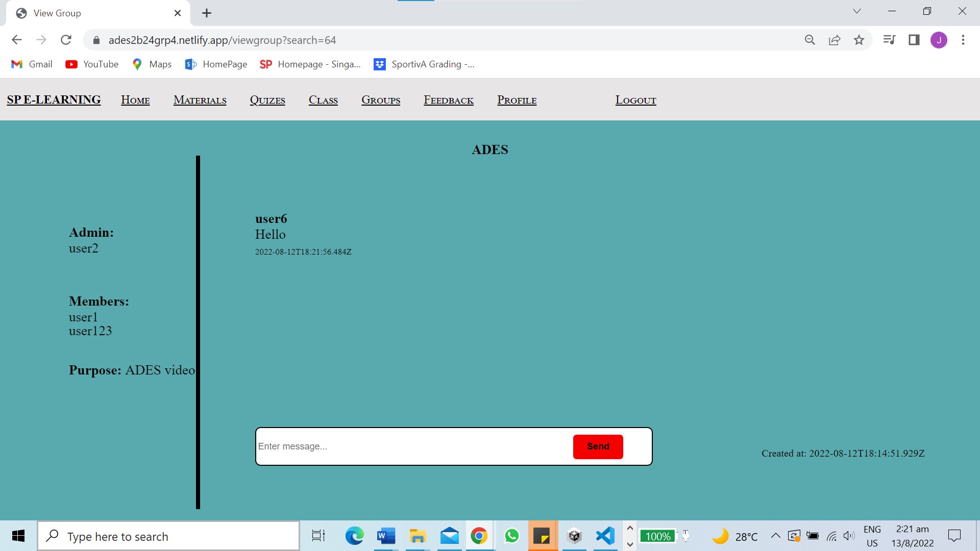This screenshot has width=980, height=551.
Task: Click the YouTube bookmark
Action: point(92,64)
